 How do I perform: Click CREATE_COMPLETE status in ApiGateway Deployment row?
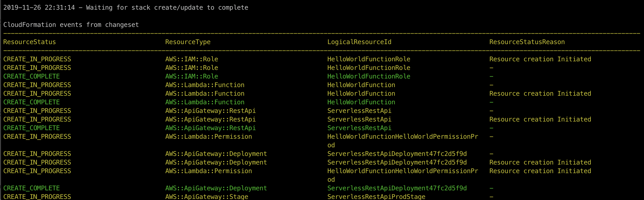coord(31,188)
